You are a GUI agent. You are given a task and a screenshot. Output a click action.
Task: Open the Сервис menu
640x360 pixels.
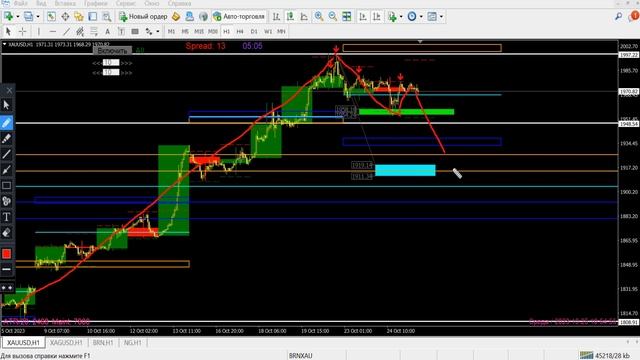pyautogui.click(x=126, y=3)
